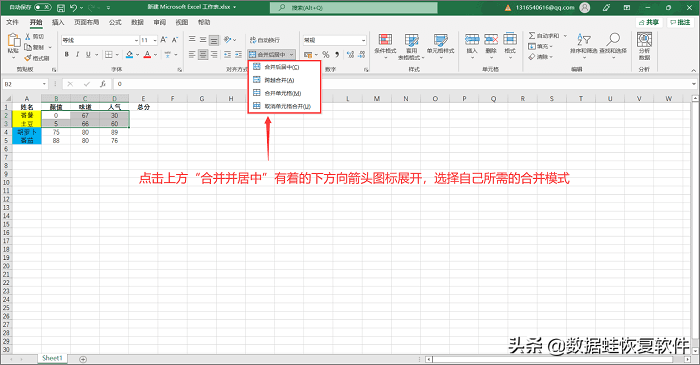Toggle center horizontal alignment
Image resolution: width=700 pixels, height=365 pixels.
tap(203, 54)
